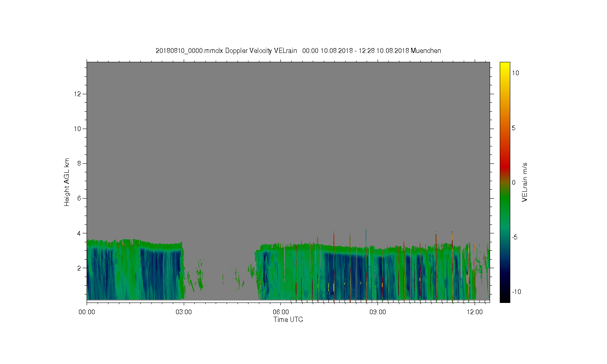Image resolution: width=607 pixels, height=364 pixels.
Task: Click the colorbar value label '-5'
Action: tap(514, 237)
